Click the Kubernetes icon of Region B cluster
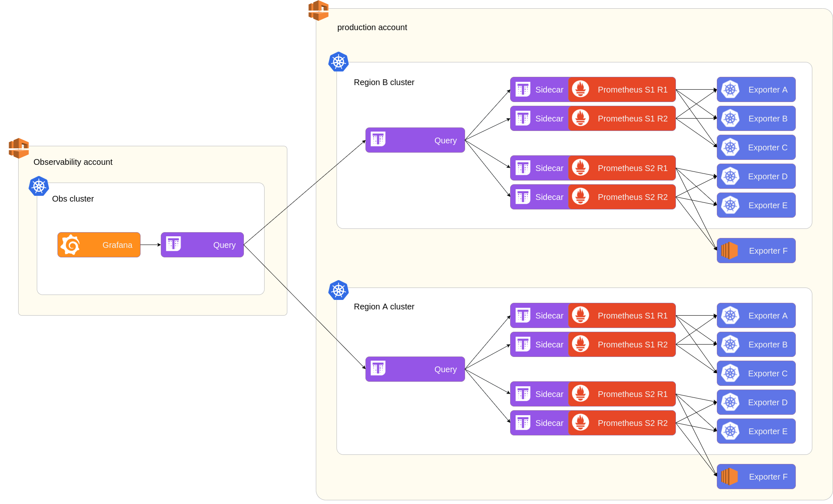The width and height of the screenshot is (833, 504). (x=338, y=62)
